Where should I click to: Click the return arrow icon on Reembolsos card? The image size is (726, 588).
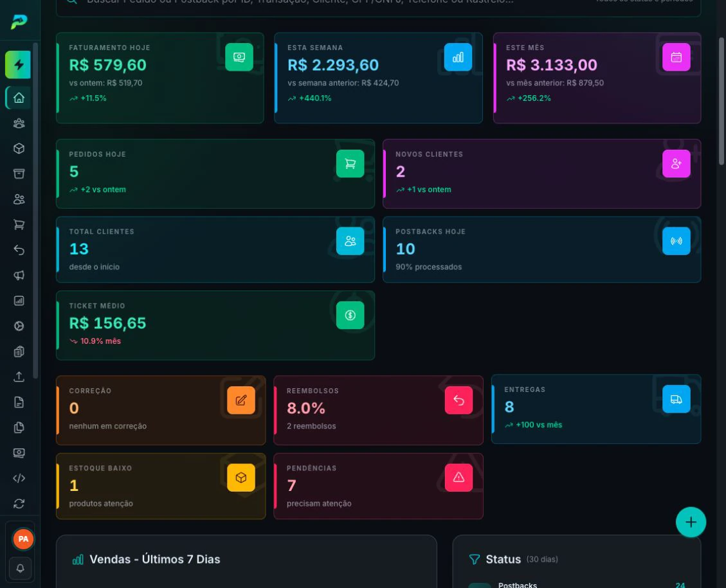click(458, 400)
